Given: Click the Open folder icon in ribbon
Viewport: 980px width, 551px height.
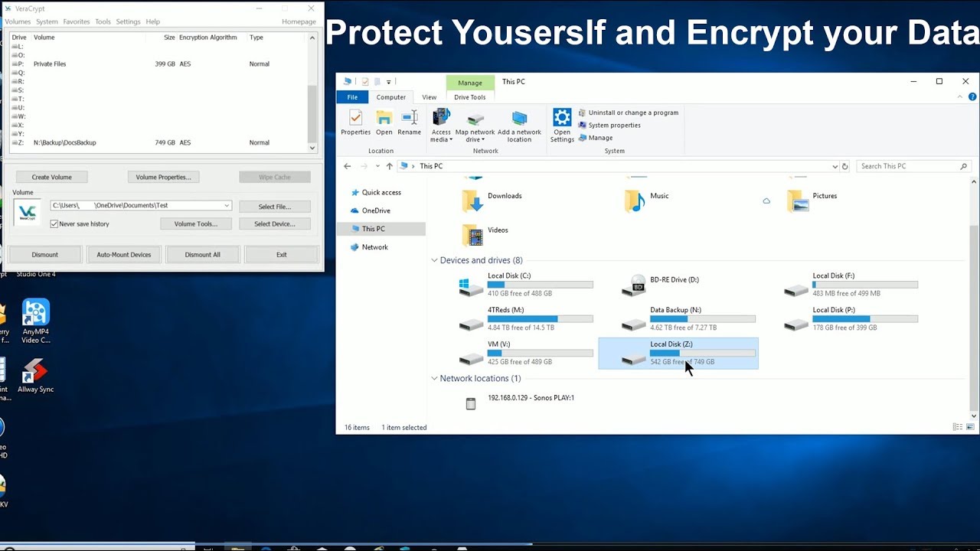Looking at the screenshot, I should coord(384,118).
